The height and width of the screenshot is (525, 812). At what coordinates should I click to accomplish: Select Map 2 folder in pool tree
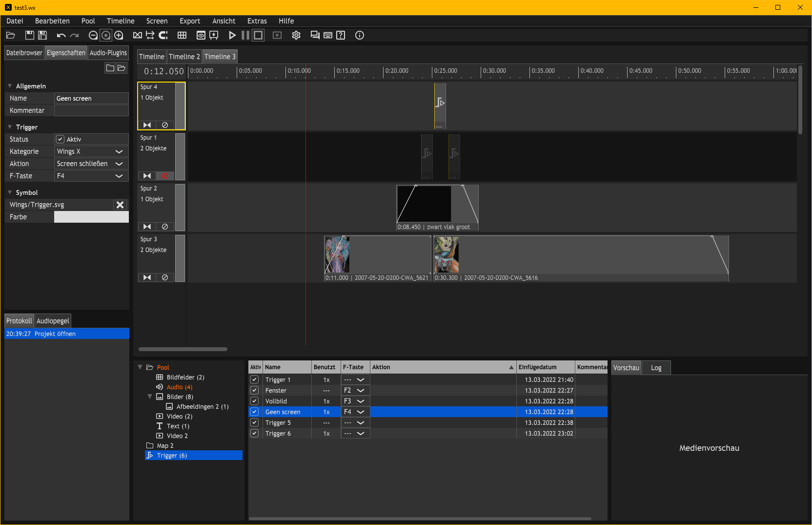(165, 446)
